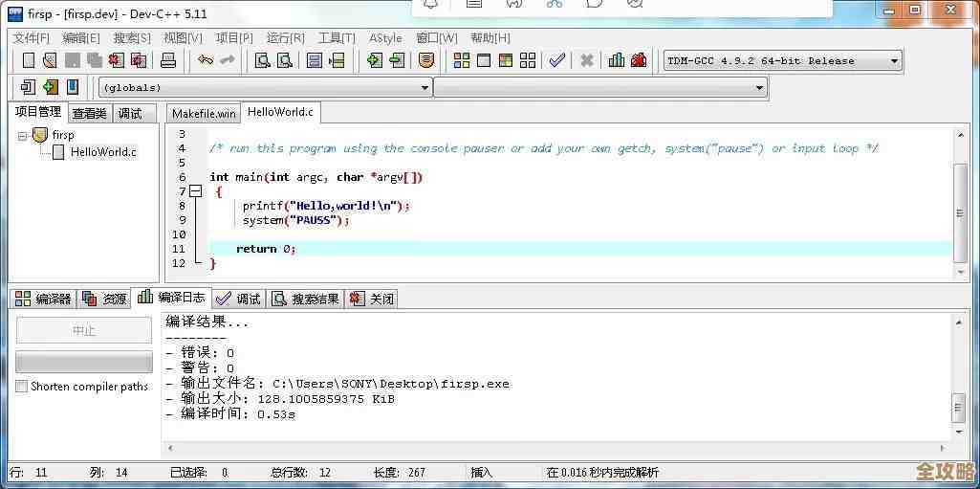Click the Print toolbar icon
The image size is (980, 489).
pos(168,60)
